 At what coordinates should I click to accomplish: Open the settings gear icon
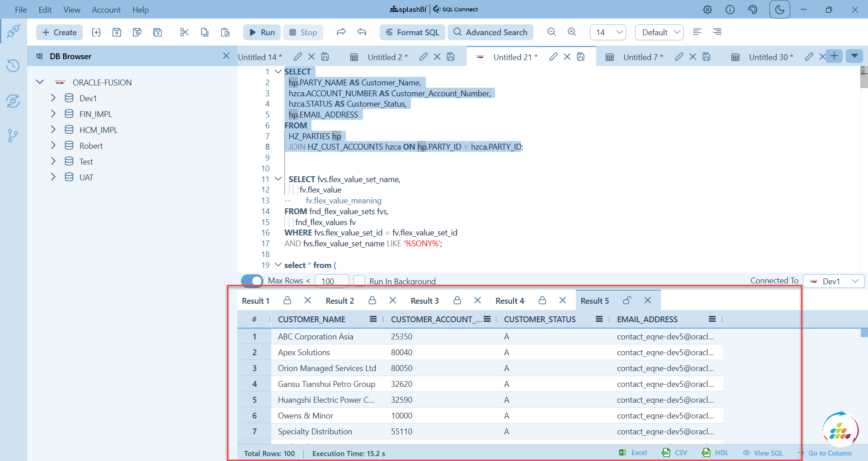(x=708, y=9)
